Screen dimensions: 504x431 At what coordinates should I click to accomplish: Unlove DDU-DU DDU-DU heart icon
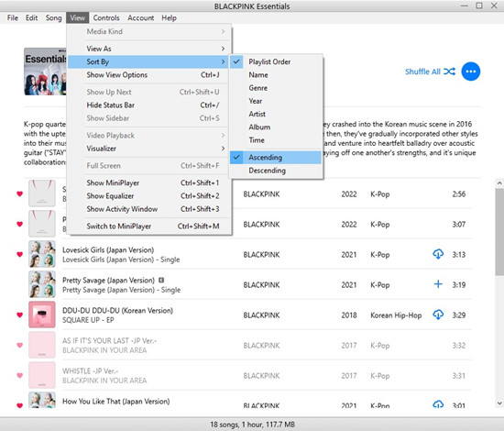(x=19, y=315)
